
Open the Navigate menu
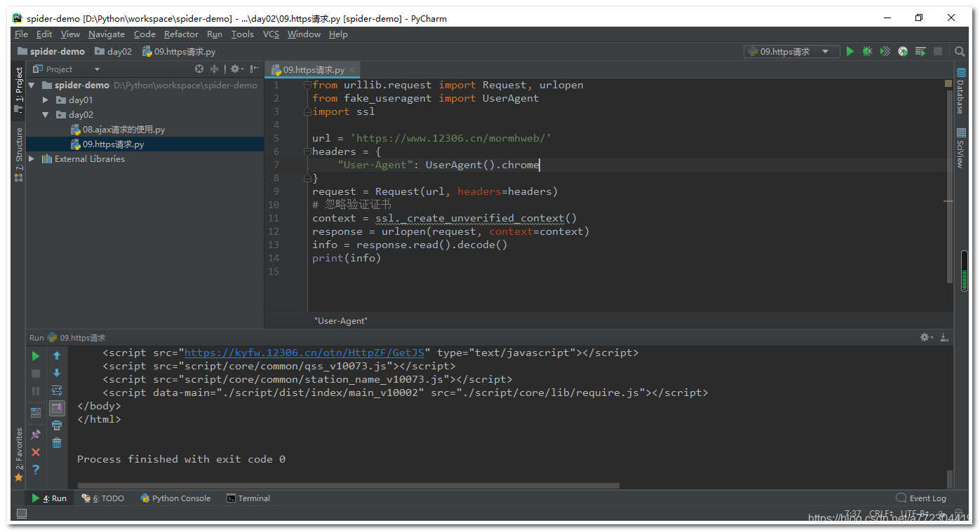point(107,34)
